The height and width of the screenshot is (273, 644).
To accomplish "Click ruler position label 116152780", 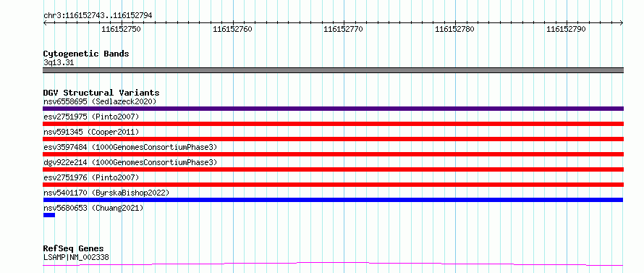I will pyautogui.click(x=454, y=29).
